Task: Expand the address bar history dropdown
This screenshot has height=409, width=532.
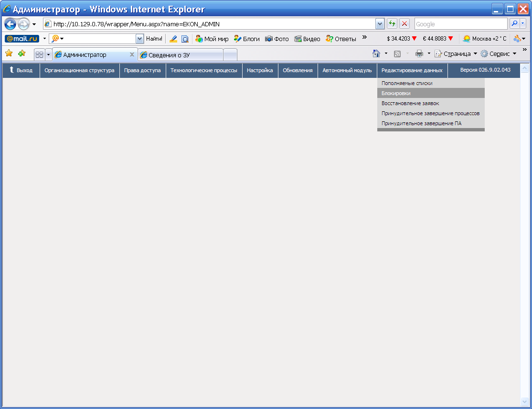Action: (x=380, y=24)
